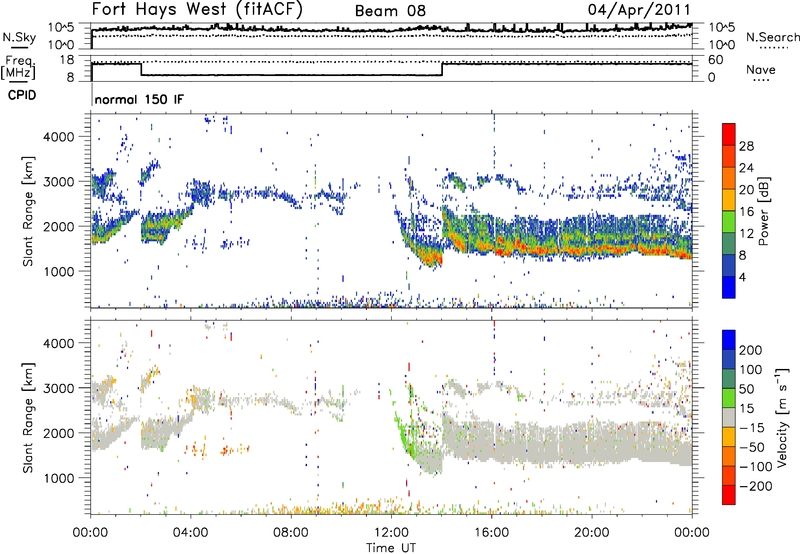
Task: Click the 'Beam 08' label
Action: (x=390, y=11)
